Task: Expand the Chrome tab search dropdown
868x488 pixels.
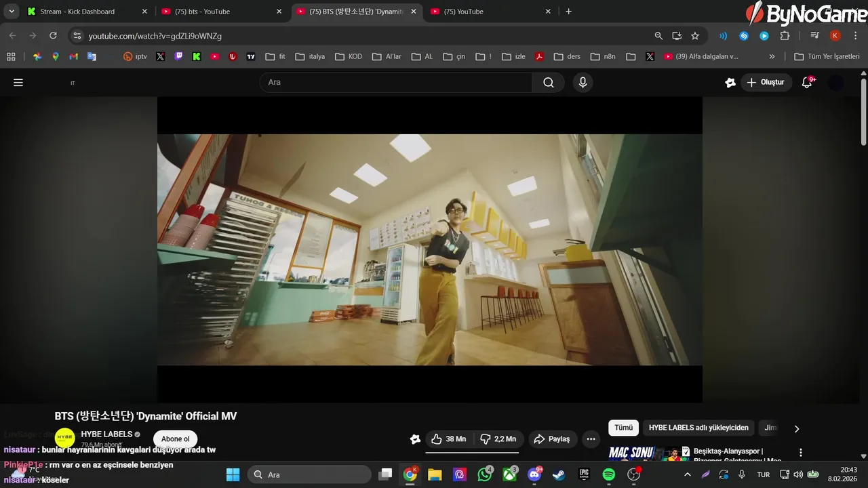Action: (x=12, y=12)
